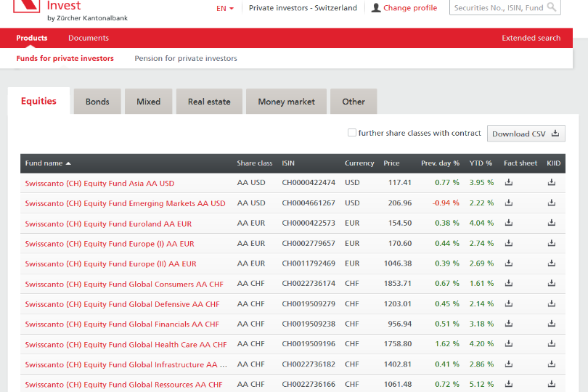The height and width of the screenshot is (392, 588).
Task: Download fact sheet for Global Defensive AA CHF
Action: coord(508,303)
